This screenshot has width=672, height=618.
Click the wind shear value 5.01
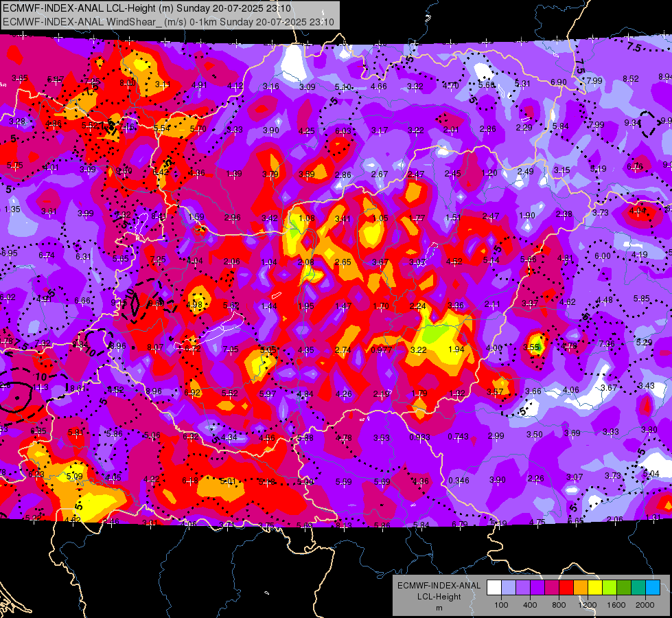pyautogui.click(x=228, y=481)
